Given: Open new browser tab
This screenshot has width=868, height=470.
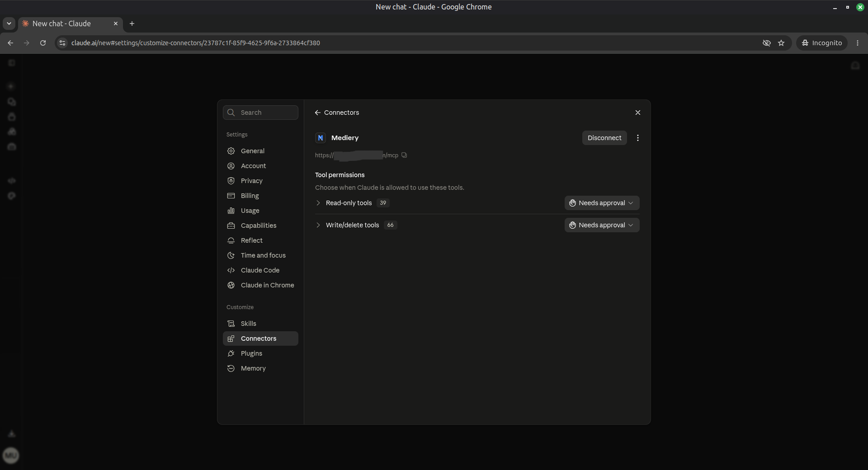Looking at the screenshot, I should click(132, 23).
